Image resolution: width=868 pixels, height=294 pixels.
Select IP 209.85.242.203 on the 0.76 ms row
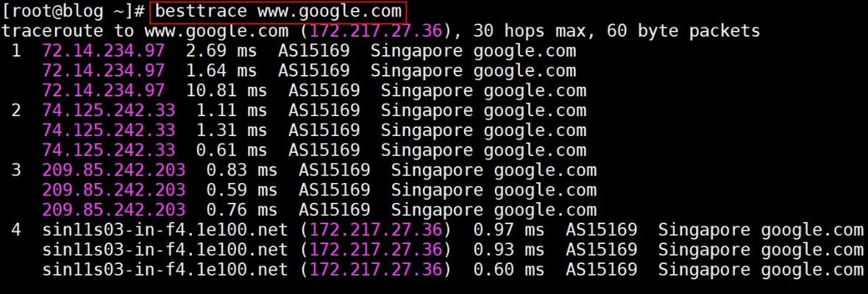pyautogui.click(x=114, y=210)
